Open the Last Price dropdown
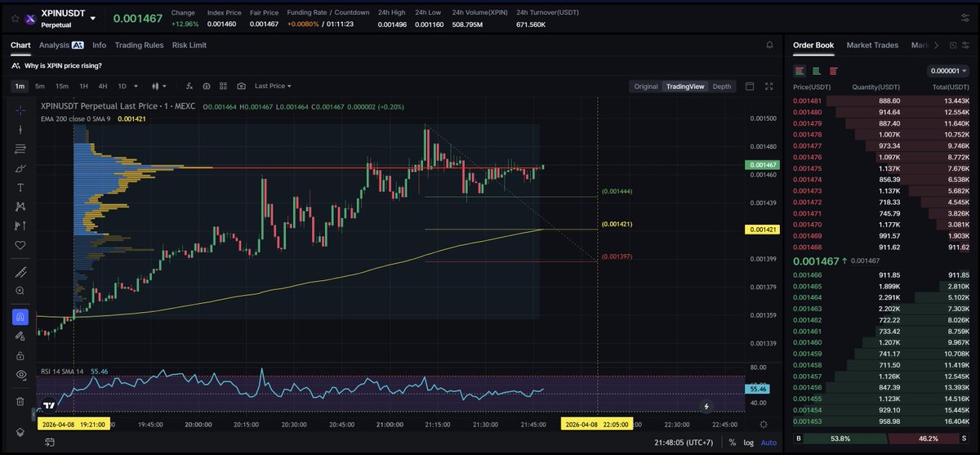The width and height of the screenshot is (980, 455). 273,86
